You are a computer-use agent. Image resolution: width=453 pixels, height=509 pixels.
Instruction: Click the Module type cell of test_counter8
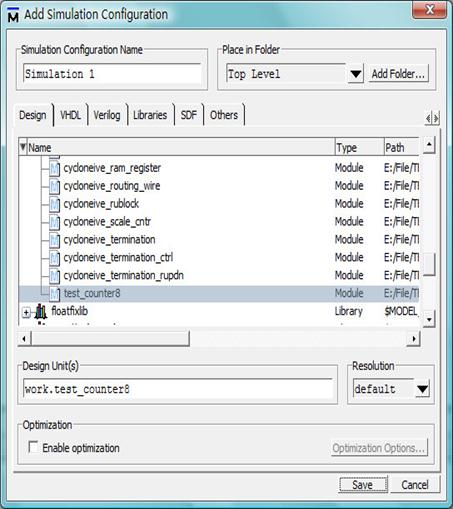(349, 293)
